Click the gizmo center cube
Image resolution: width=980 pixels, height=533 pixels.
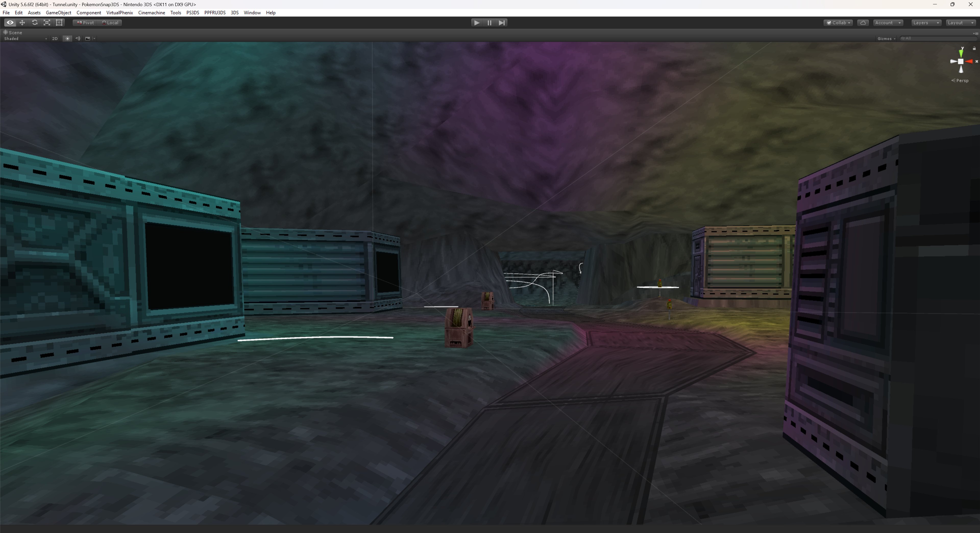(961, 61)
